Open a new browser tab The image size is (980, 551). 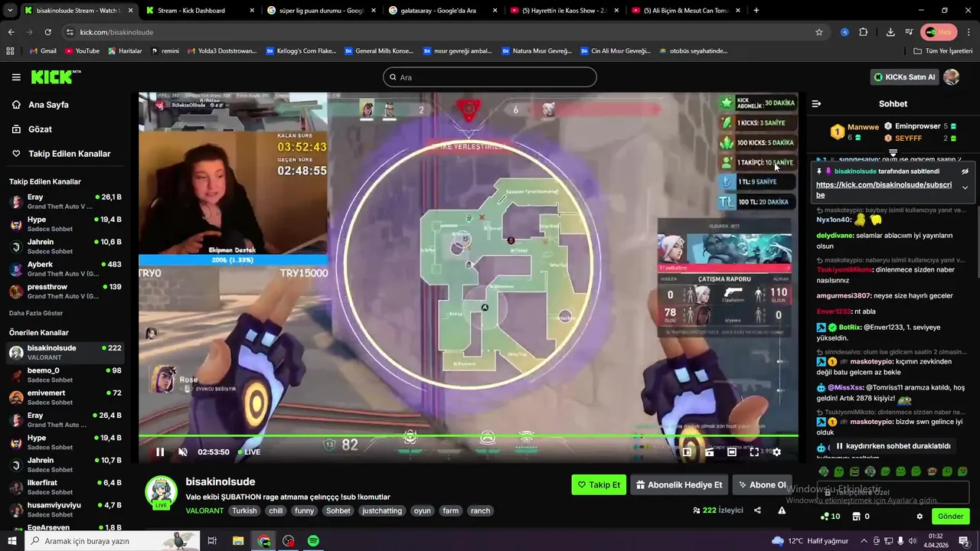[x=756, y=11]
